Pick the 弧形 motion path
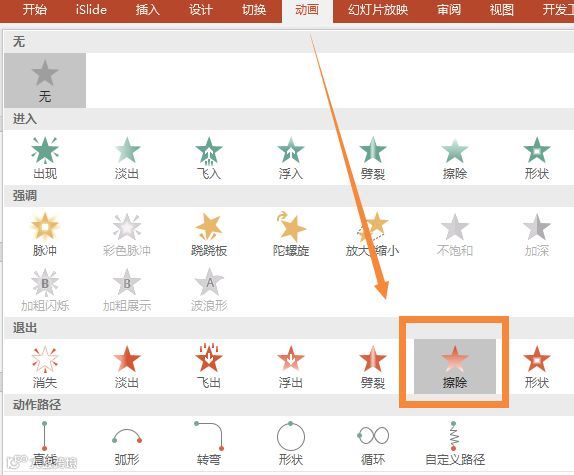The width and height of the screenshot is (574, 475). [x=127, y=443]
